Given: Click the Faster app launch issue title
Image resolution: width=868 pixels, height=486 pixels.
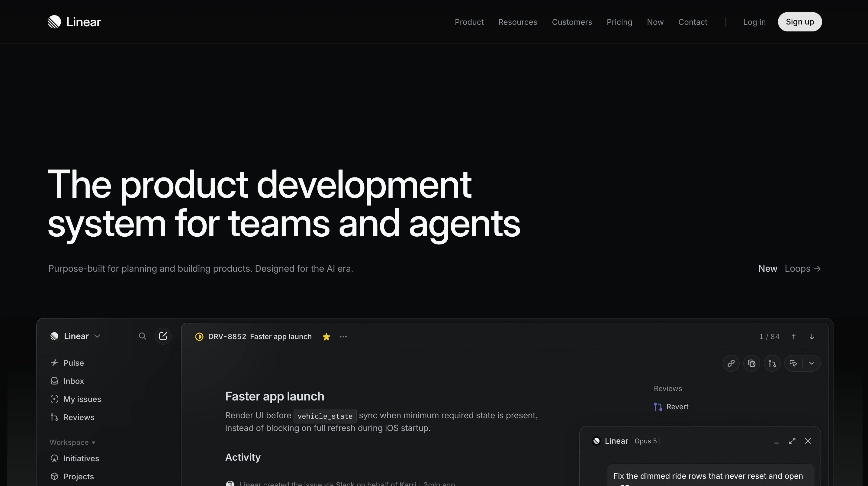Looking at the screenshot, I should pyautogui.click(x=275, y=396).
